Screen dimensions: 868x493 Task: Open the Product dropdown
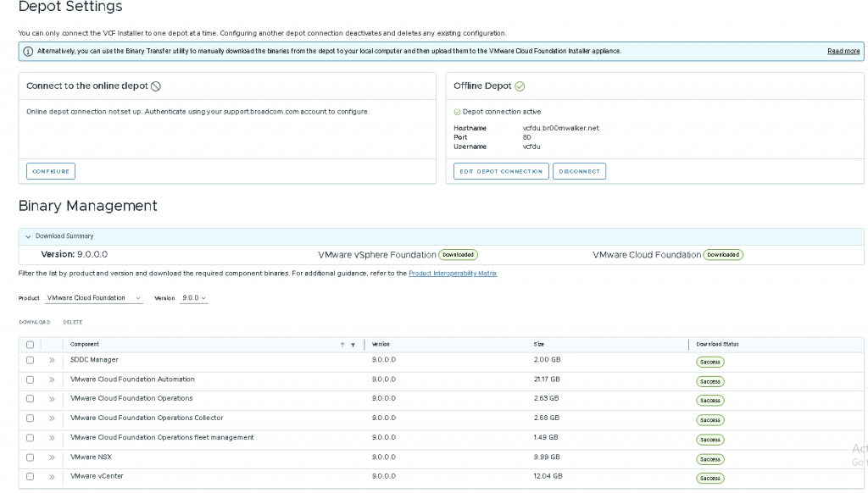[93, 298]
